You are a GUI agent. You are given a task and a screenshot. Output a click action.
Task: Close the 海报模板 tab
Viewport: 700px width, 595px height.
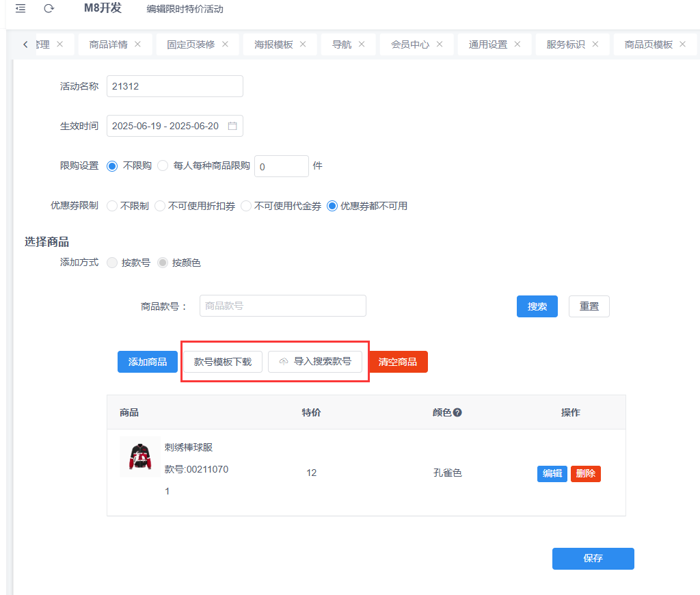click(x=303, y=44)
